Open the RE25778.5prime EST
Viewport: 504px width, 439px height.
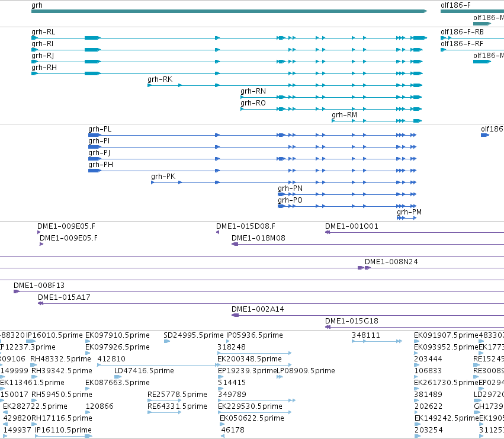click(177, 395)
